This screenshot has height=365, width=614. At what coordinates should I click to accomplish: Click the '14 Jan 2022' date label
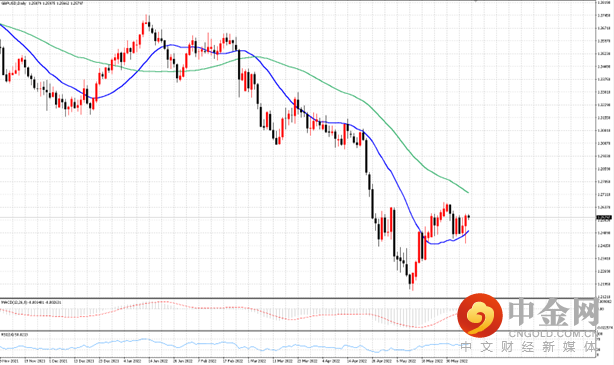pyautogui.click(x=157, y=361)
